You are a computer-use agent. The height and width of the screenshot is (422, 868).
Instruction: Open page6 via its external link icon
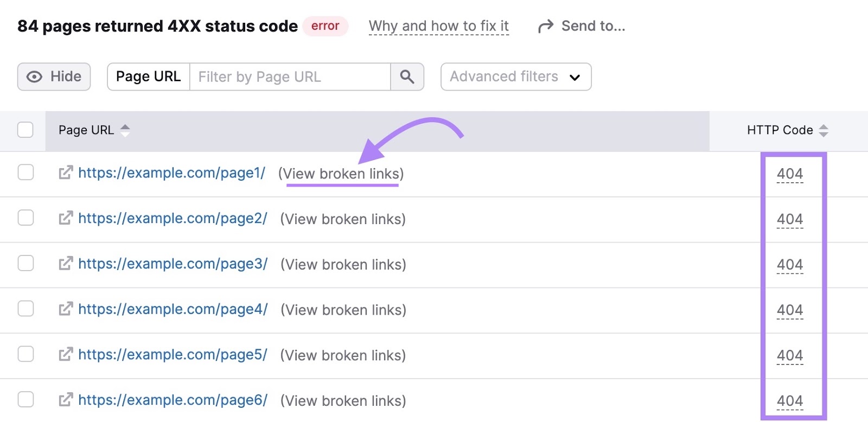click(65, 400)
